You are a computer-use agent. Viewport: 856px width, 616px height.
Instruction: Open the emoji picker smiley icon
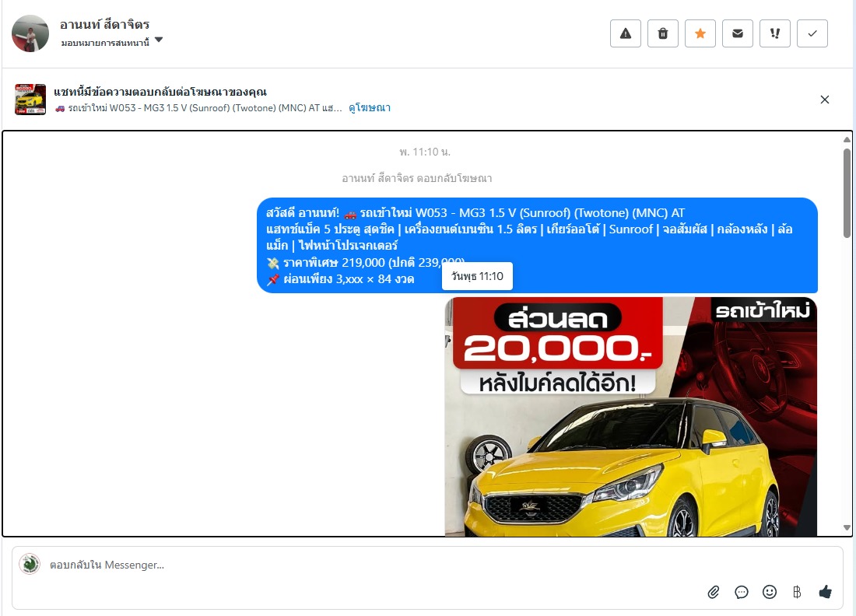tap(769, 592)
